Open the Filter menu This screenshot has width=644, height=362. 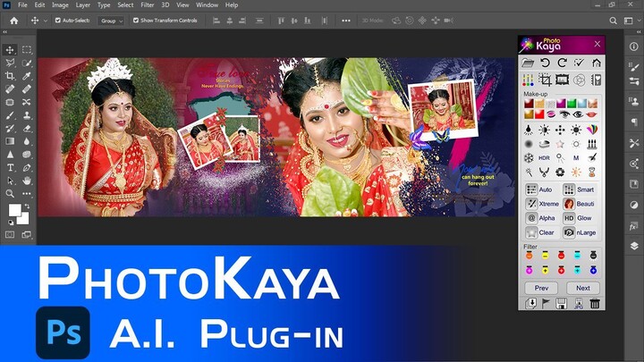click(147, 5)
